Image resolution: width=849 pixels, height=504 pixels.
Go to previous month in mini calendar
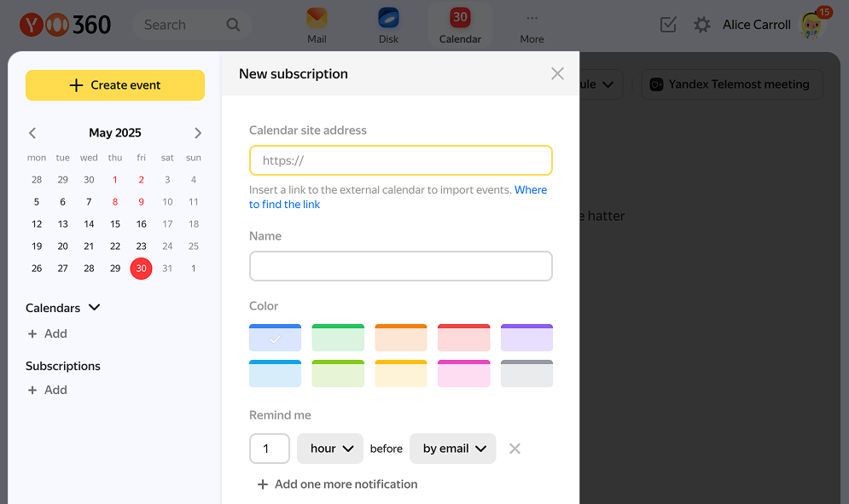32,133
